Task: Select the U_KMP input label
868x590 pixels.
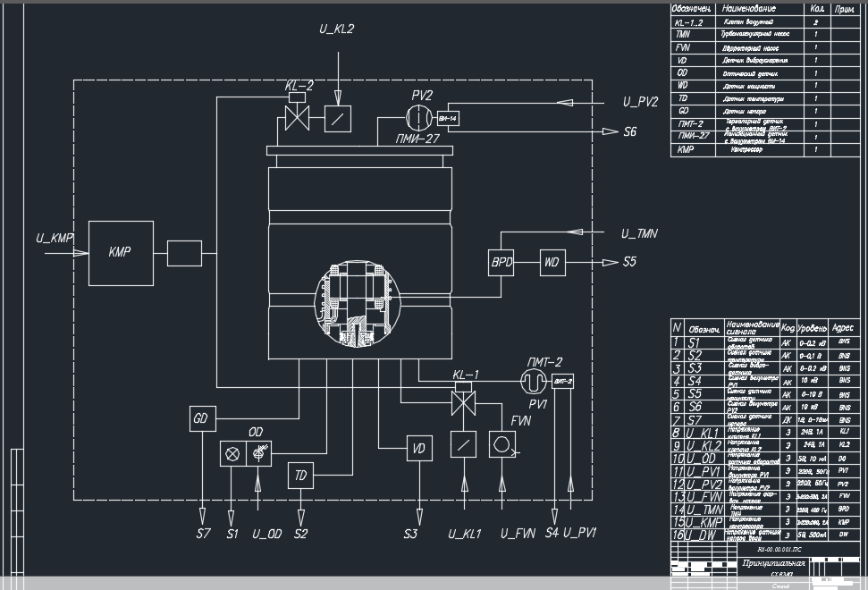Action: [x=55, y=237]
